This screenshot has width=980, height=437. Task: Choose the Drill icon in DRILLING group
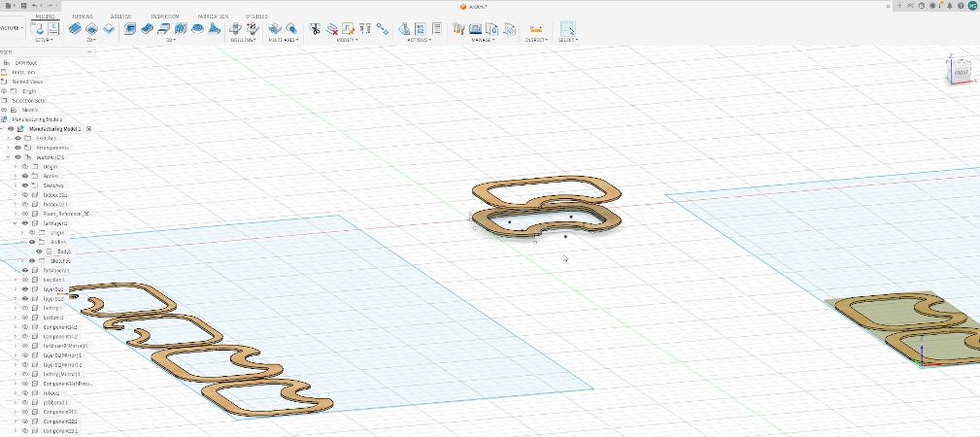coord(235,29)
